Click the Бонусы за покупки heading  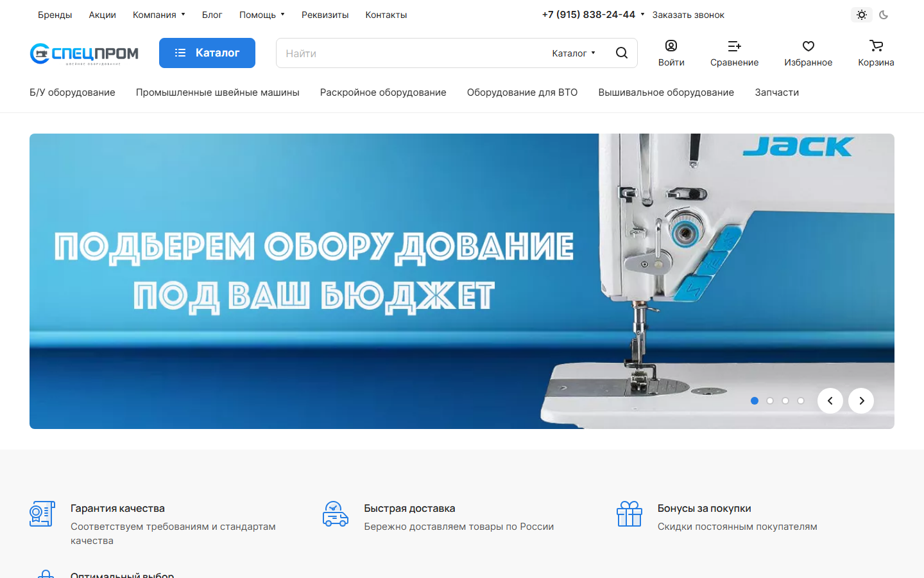[704, 508]
